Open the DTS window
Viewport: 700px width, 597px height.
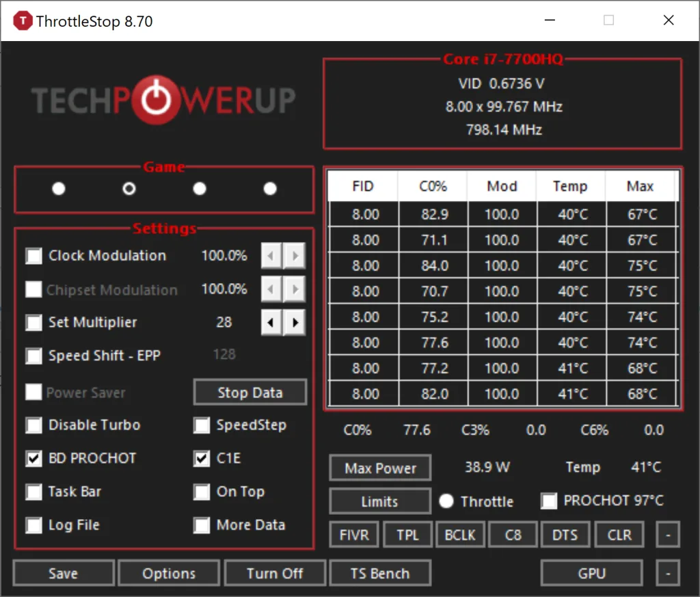coord(565,535)
